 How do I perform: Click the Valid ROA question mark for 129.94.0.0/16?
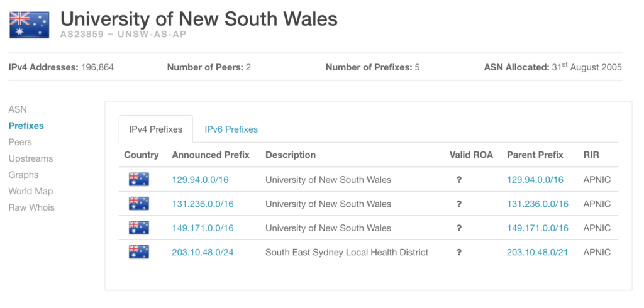(458, 180)
